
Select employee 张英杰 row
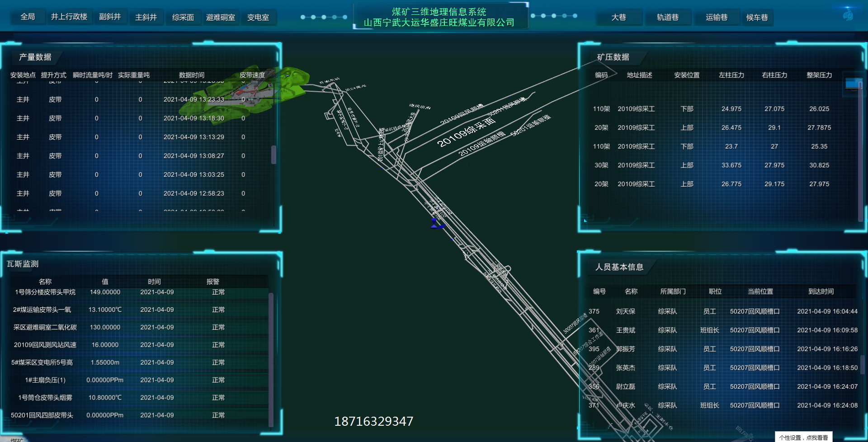pos(722,368)
